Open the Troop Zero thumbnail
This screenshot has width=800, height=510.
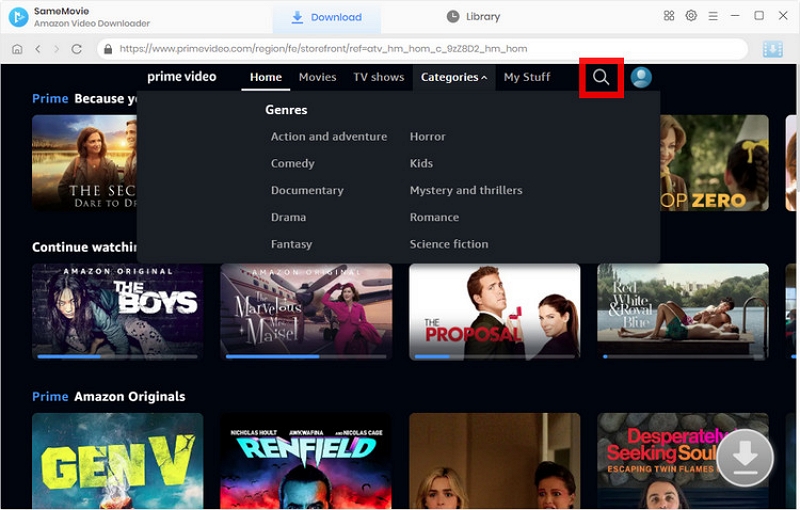714,163
